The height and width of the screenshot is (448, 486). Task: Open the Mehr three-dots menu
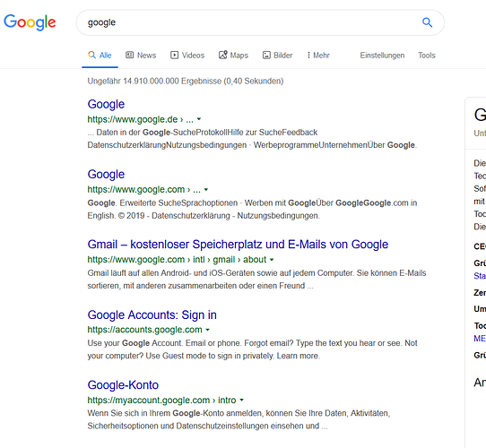[318, 56]
